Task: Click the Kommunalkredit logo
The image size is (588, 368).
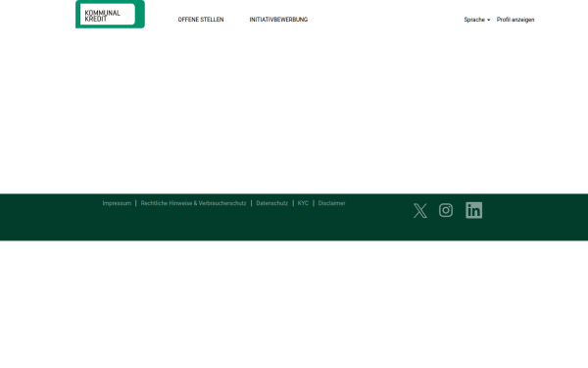Action: [110, 15]
